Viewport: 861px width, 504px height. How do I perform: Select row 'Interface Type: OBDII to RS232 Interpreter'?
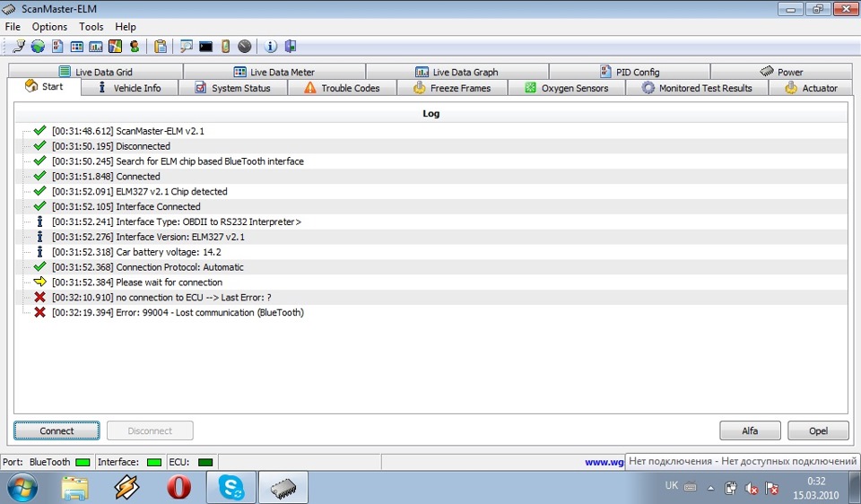[x=431, y=222]
